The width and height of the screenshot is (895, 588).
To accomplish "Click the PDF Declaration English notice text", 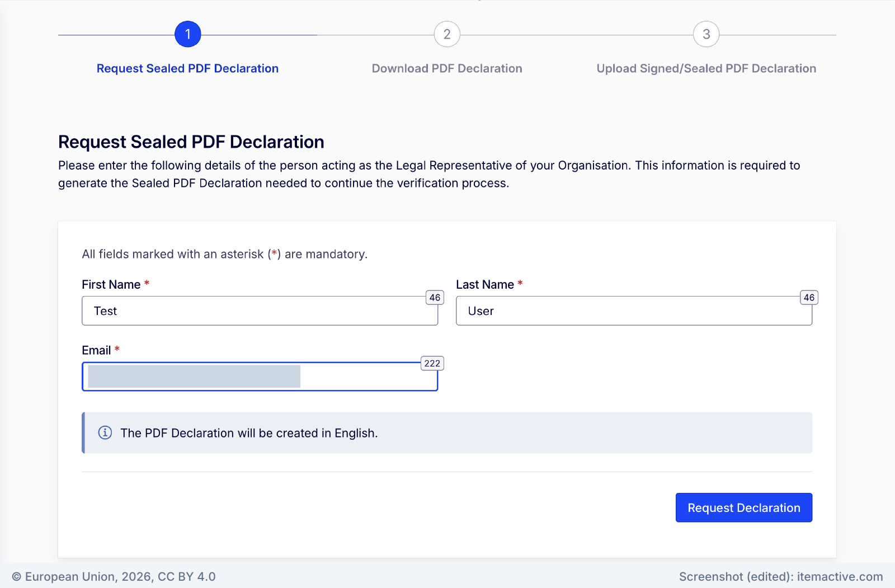I will click(x=249, y=433).
